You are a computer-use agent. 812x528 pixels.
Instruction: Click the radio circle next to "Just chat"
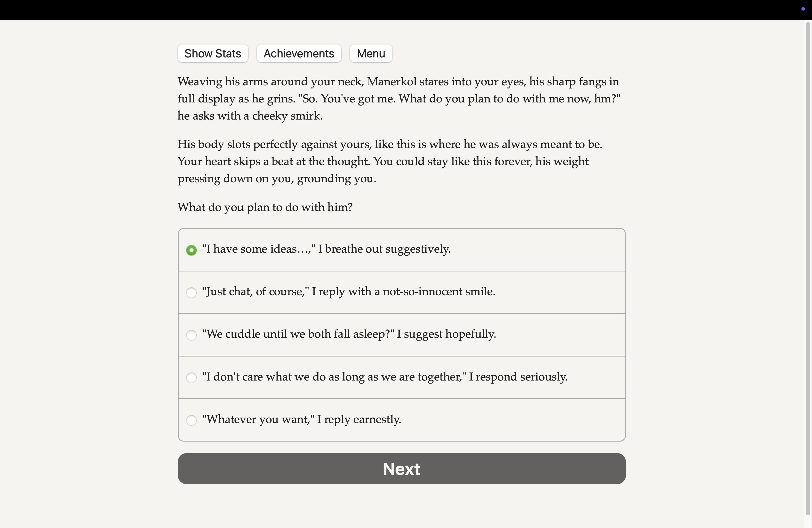click(192, 293)
